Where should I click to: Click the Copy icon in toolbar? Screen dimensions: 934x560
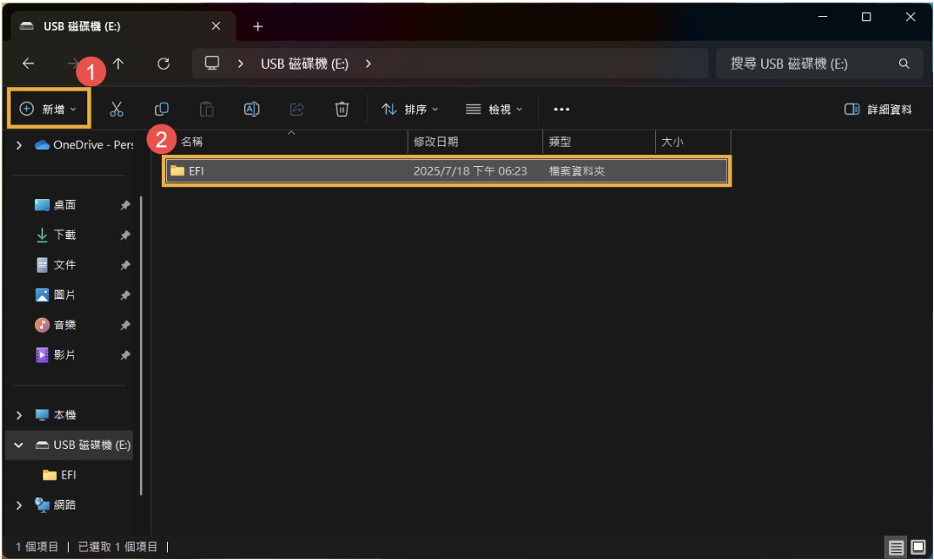tap(162, 109)
